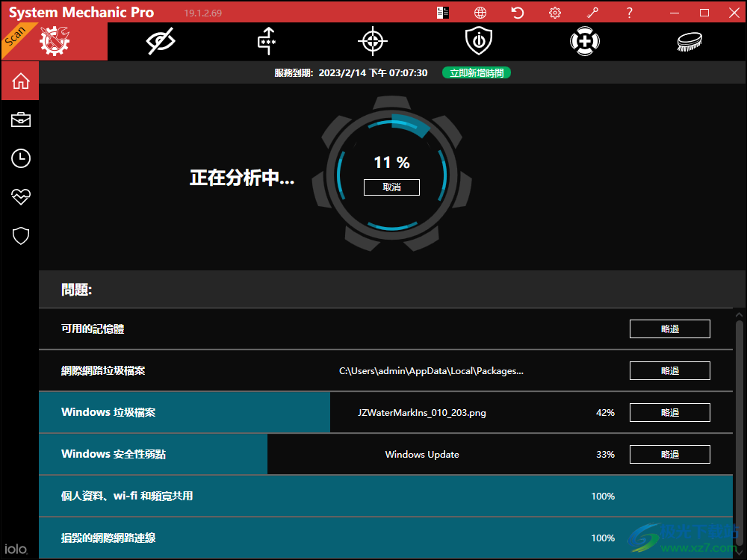Open the Scan gear-and-wrench toolbar icon
Image resolution: width=747 pixels, height=560 pixels.
pos(55,41)
